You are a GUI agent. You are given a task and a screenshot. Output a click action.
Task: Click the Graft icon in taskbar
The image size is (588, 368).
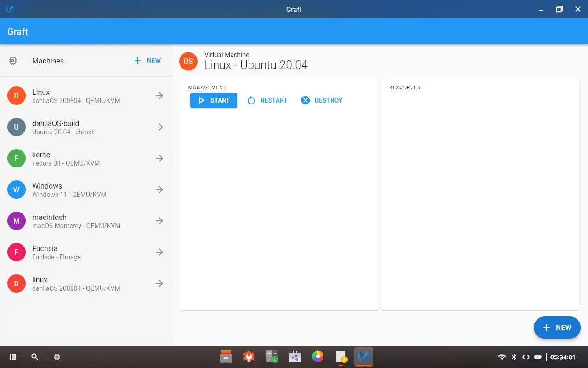[x=364, y=356]
